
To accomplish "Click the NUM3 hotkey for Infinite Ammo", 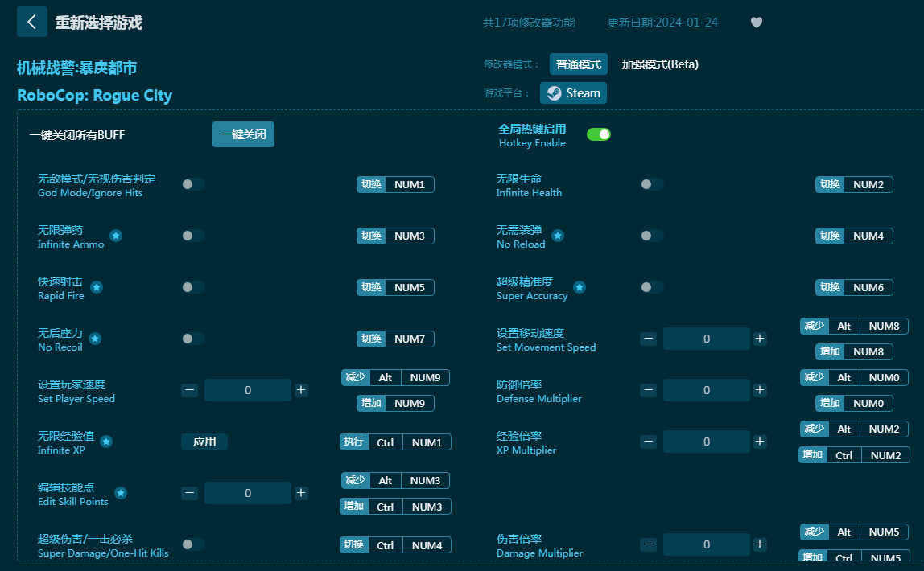I will pyautogui.click(x=395, y=236).
